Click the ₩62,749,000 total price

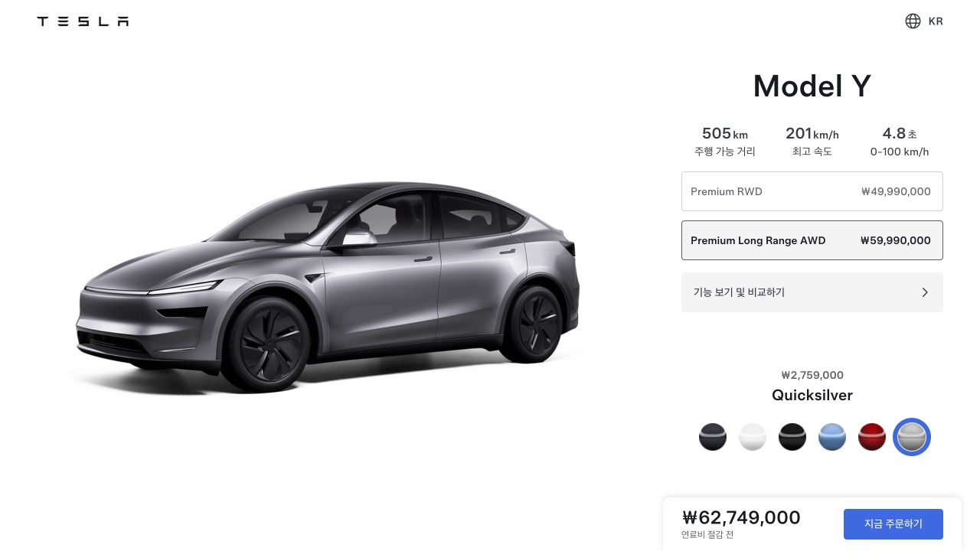click(x=741, y=518)
